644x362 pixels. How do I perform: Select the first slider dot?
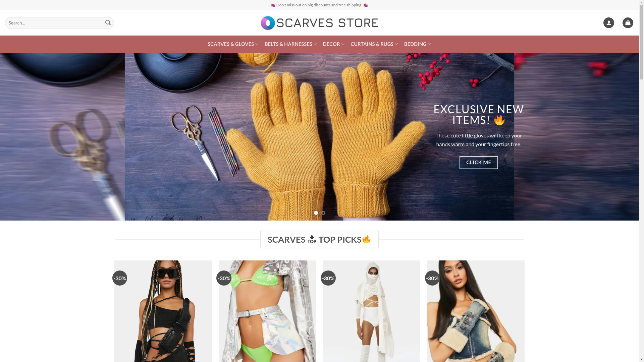(316, 213)
